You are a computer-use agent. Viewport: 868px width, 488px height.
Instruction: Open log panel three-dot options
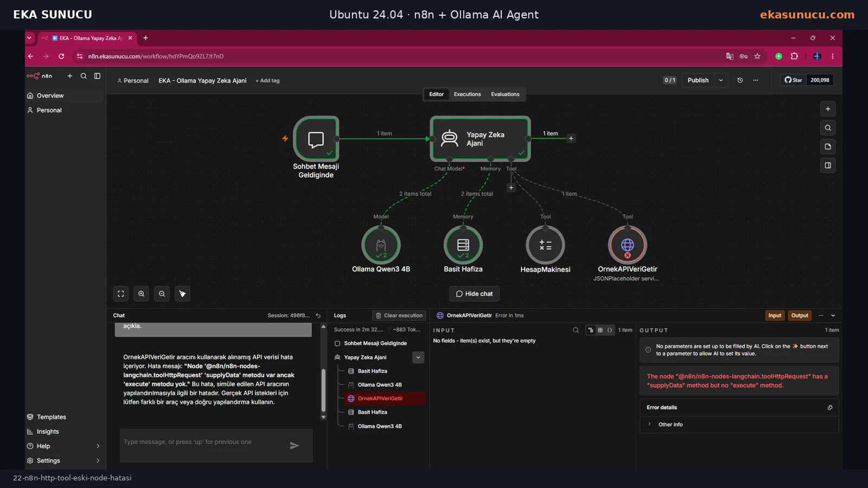pyautogui.click(x=821, y=316)
